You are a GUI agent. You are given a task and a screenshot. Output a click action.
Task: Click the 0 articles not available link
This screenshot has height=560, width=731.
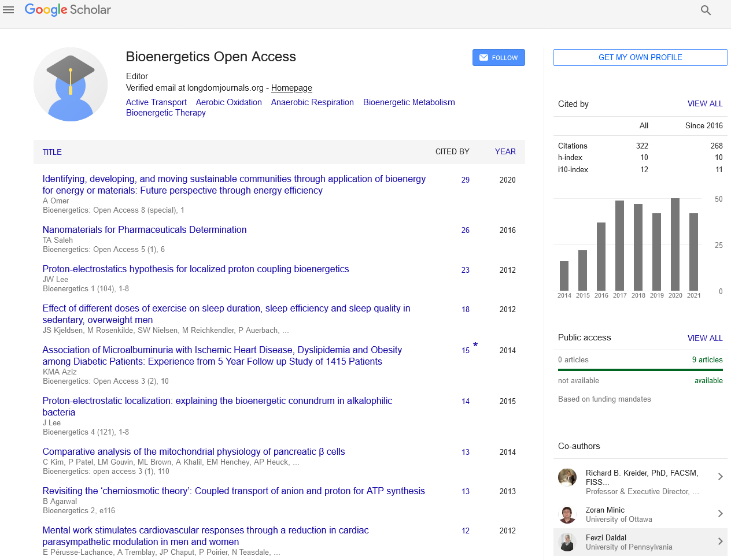tap(573, 359)
